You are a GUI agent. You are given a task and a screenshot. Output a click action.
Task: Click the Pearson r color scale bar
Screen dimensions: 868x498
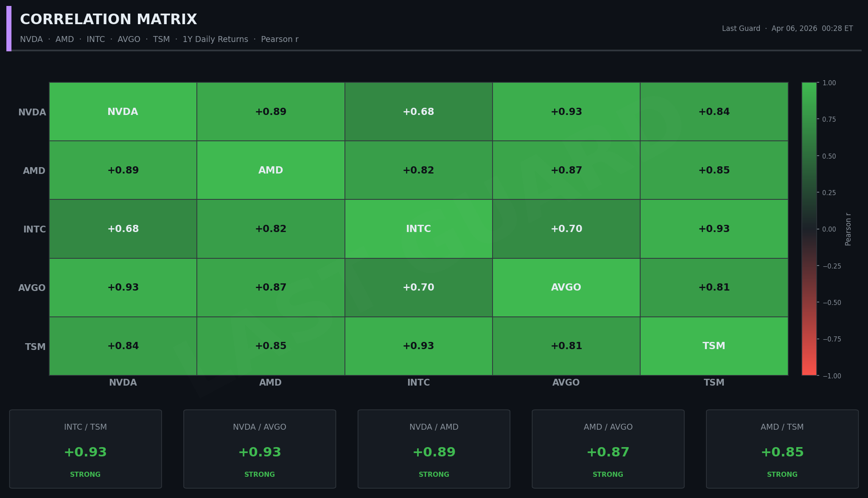coord(809,229)
